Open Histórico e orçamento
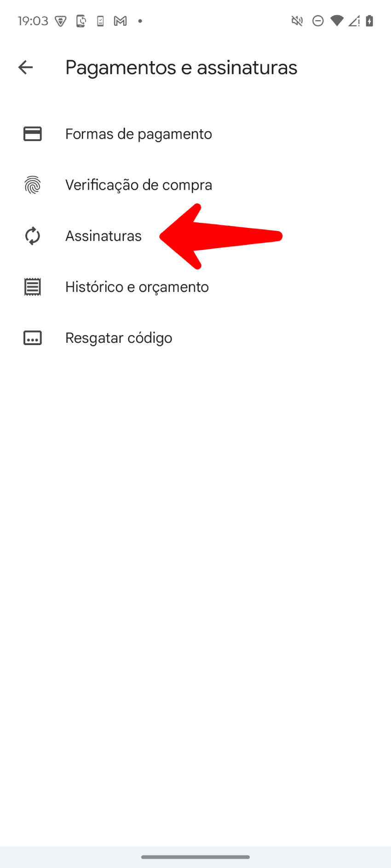391x868 pixels. click(x=195, y=287)
